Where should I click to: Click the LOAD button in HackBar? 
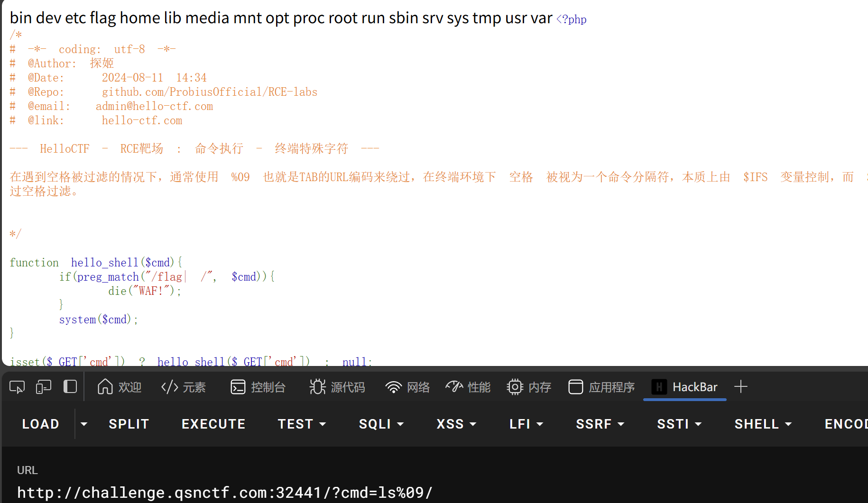pyautogui.click(x=41, y=424)
